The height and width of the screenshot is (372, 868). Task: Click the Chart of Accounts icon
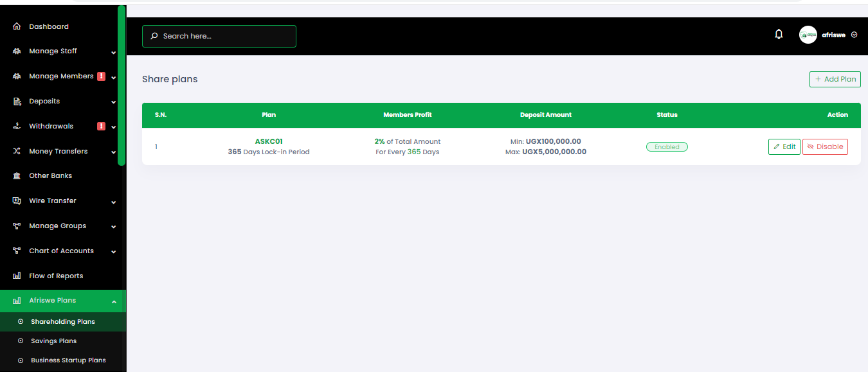(17, 251)
